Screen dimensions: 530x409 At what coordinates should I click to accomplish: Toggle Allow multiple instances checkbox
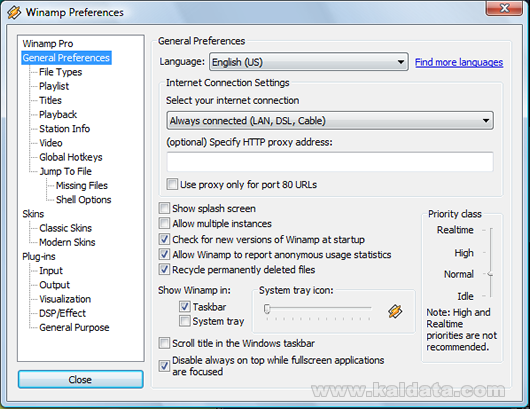(164, 223)
